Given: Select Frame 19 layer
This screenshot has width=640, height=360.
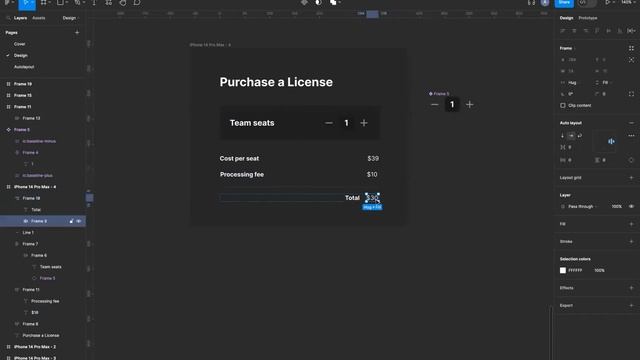Looking at the screenshot, I should point(23,84).
